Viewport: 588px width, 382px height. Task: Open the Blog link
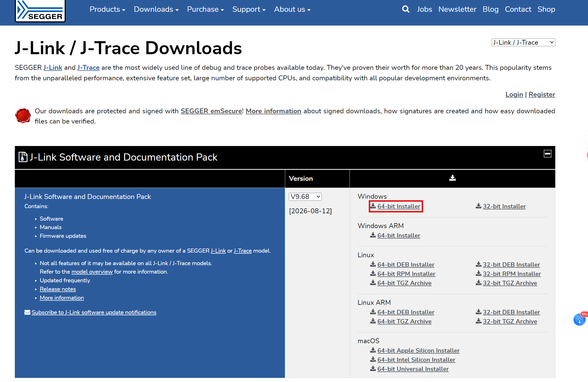pyautogui.click(x=491, y=9)
